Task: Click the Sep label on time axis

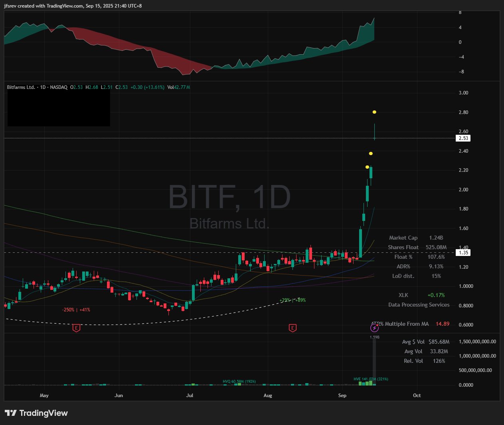Action: point(342,395)
